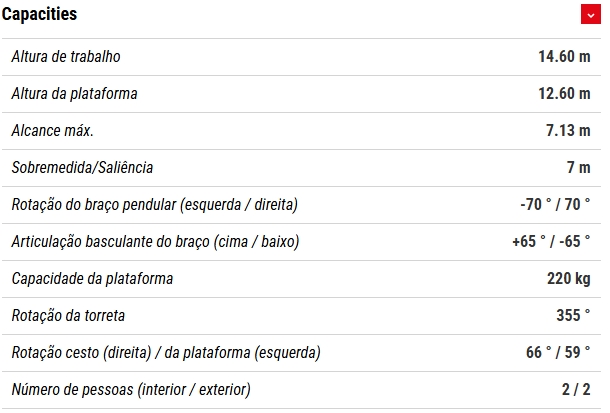This screenshot has width=610, height=413.
Task: Select the Altura de trabalho row
Action: [301, 57]
